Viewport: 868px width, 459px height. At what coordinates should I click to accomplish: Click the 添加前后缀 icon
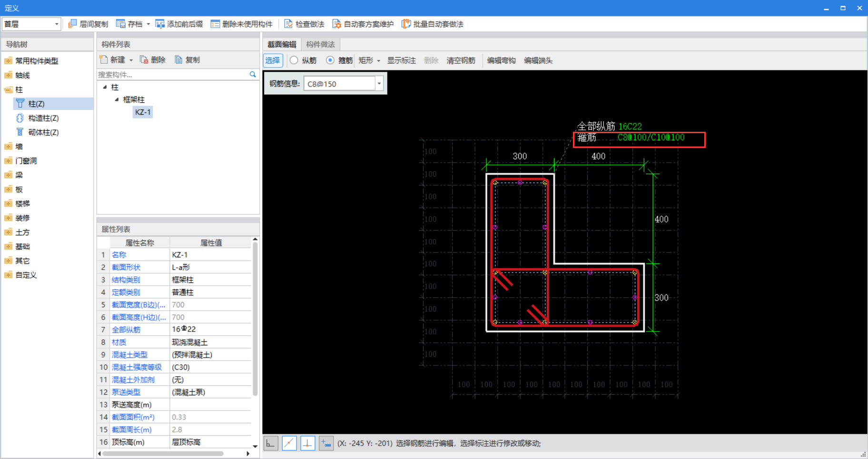coord(160,24)
